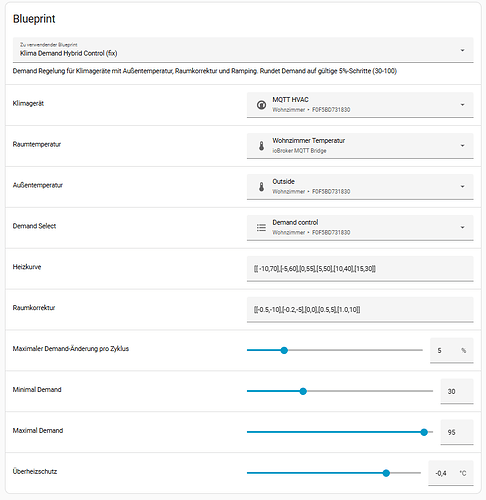Image resolution: width=486 pixels, height=500 pixels.
Task: Focus the demand change percent field showing 5
Action: (x=452, y=350)
